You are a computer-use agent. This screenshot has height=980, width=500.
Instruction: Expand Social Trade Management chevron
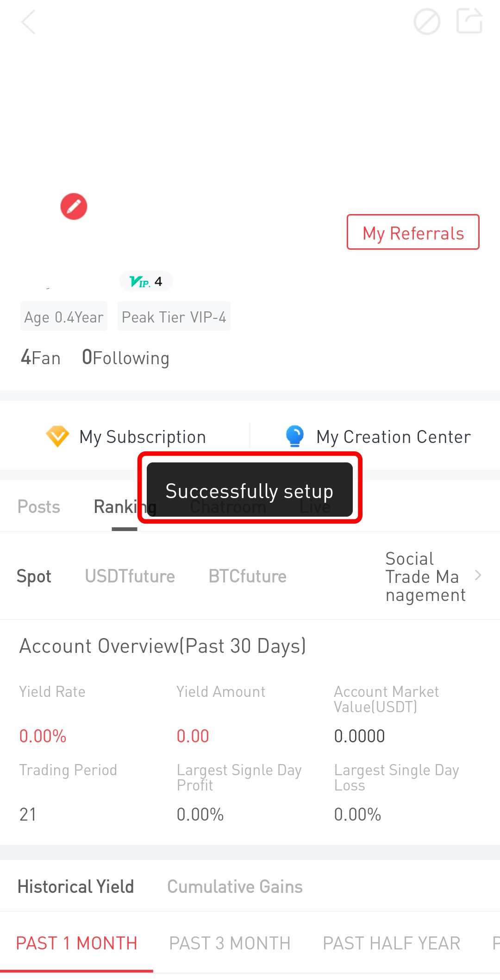[478, 575]
